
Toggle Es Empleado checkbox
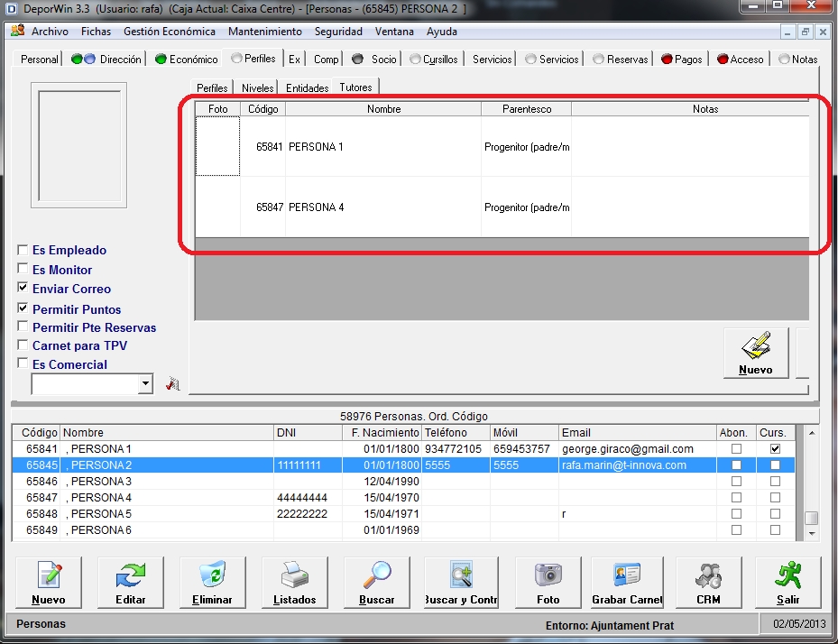23,250
